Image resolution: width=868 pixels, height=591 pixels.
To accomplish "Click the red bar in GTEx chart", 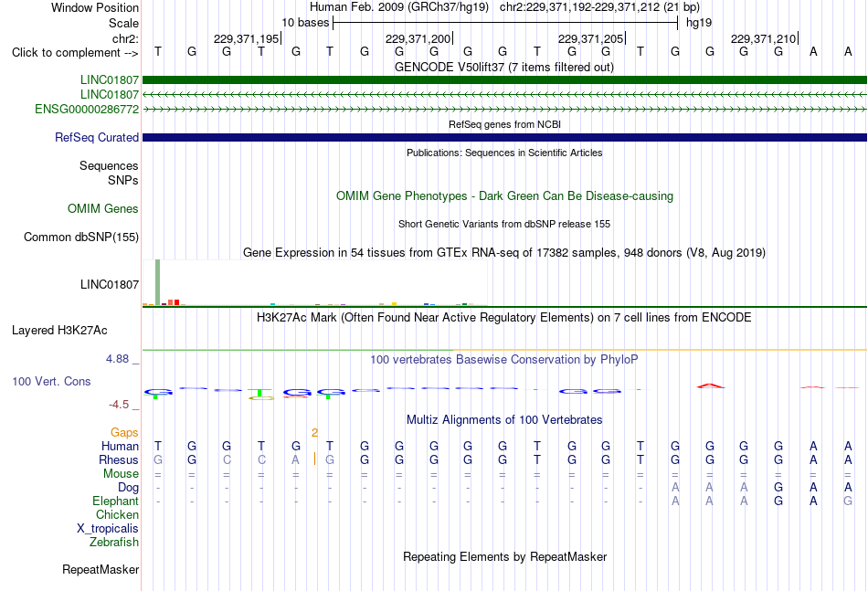I will [x=176, y=302].
